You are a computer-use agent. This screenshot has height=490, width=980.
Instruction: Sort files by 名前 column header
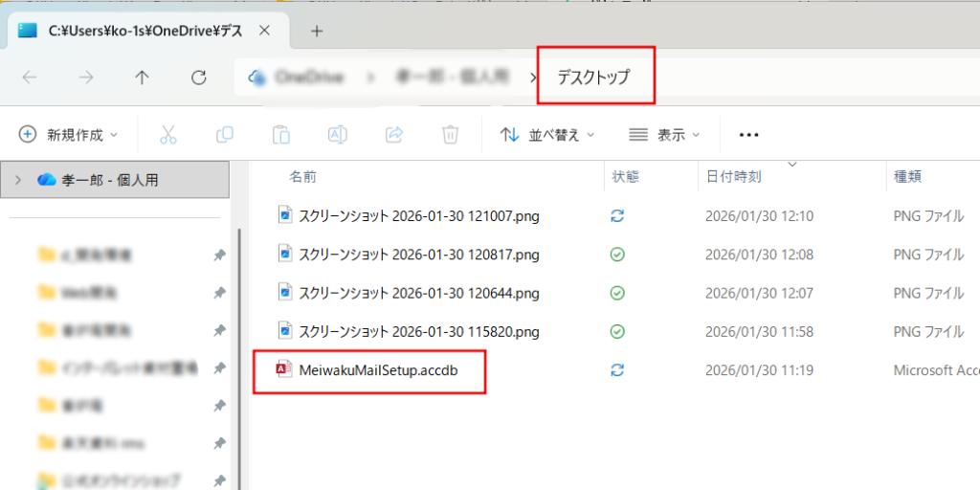(303, 177)
